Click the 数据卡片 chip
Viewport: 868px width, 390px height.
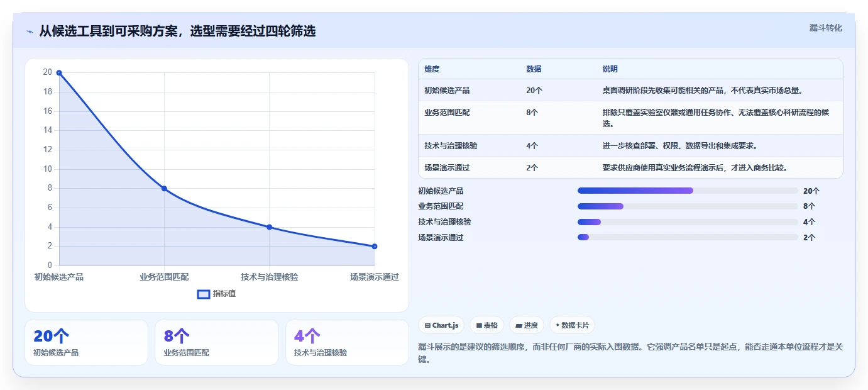[x=572, y=325]
